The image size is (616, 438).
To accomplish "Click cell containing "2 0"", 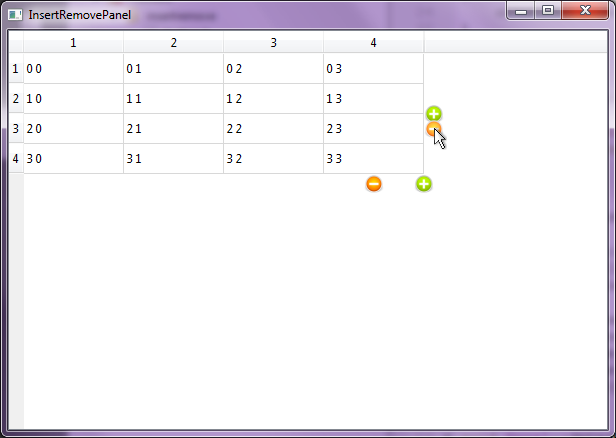I will coord(73,128).
